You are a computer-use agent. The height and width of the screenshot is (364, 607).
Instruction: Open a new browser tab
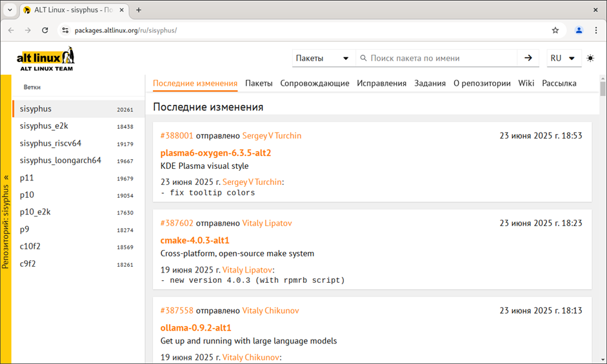[x=139, y=10]
